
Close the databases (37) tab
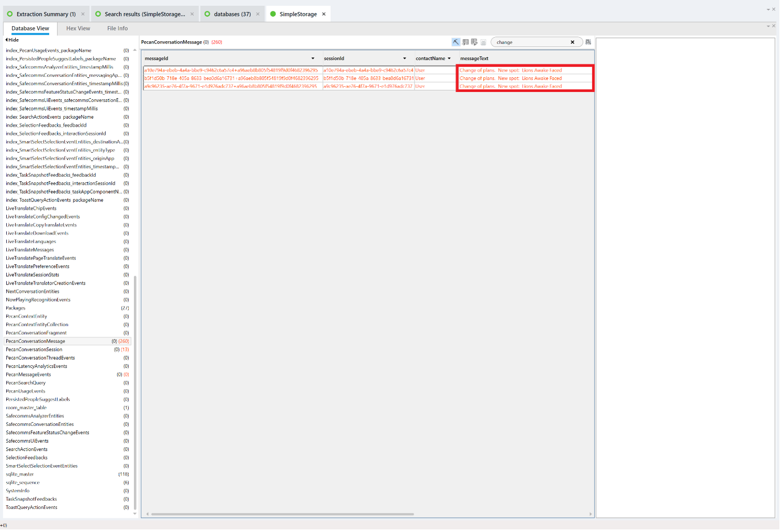coord(258,14)
